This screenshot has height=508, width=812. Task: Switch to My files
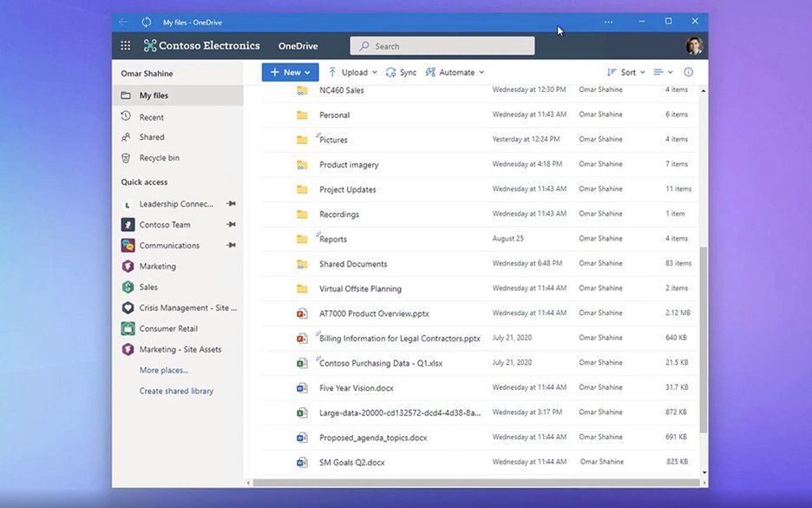[155, 96]
